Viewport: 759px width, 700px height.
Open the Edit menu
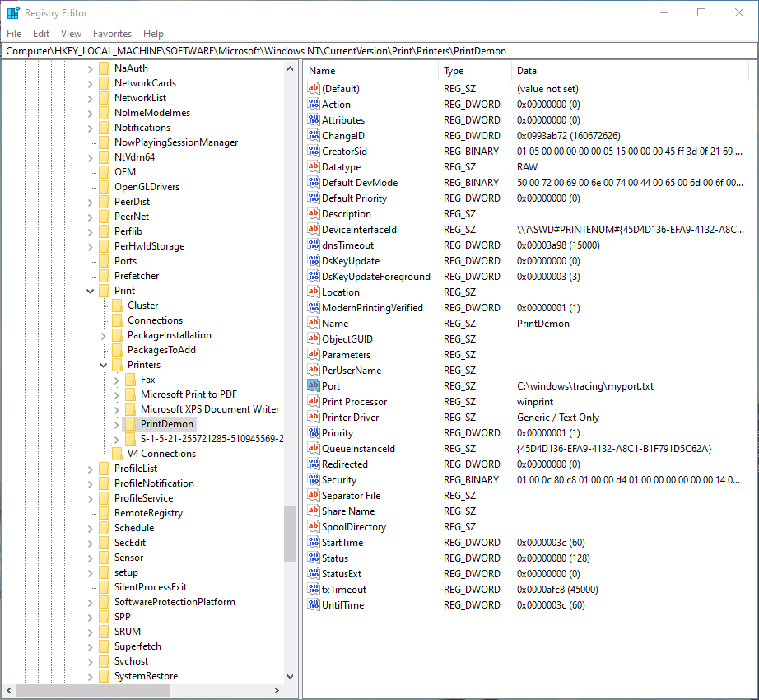(x=41, y=34)
